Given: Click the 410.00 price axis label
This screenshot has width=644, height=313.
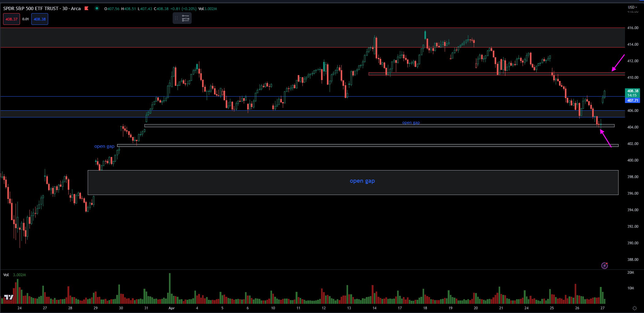Looking at the screenshot, I should [x=633, y=78].
